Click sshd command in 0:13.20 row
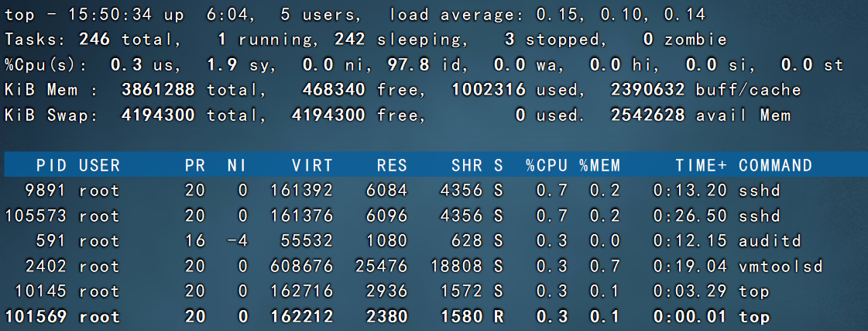The width and height of the screenshot is (868, 331). pyautogui.click(x=760, y=190)
